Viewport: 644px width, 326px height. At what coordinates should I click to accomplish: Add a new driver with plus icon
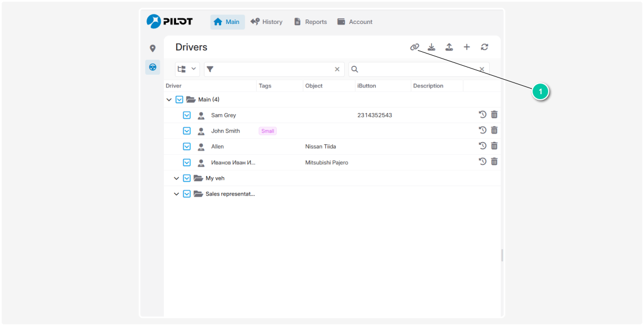pyautogui.click(x=467, y=47)
